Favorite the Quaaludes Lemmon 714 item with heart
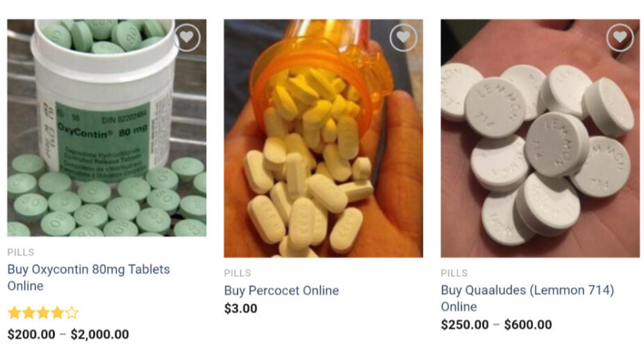Screen dimensions: 644x354 point(620,37)
